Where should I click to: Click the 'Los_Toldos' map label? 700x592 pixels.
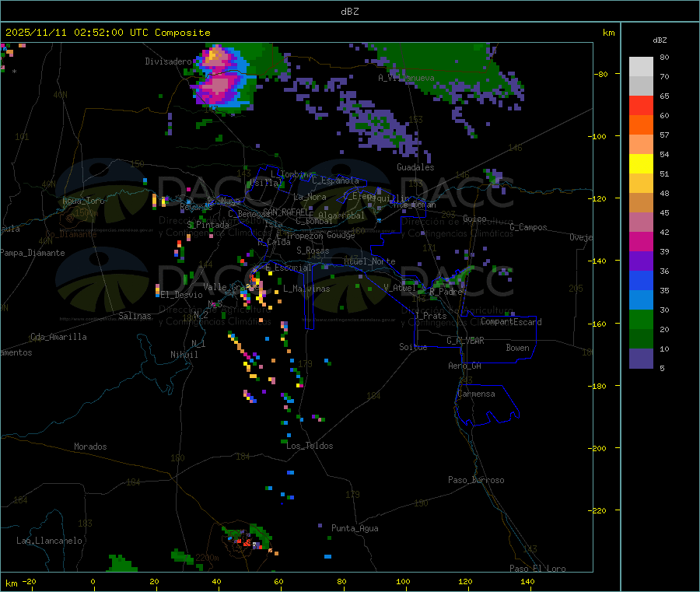point(310,446)
